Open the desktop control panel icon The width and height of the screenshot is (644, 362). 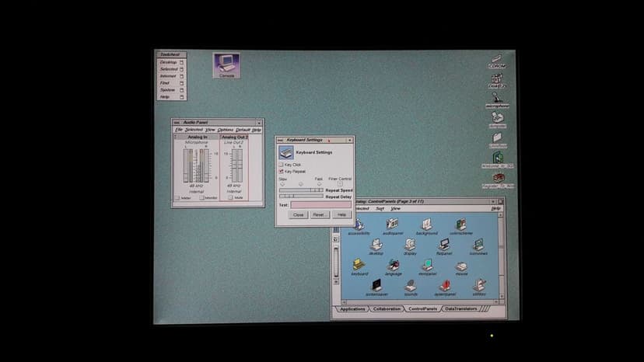pos(376,247)
